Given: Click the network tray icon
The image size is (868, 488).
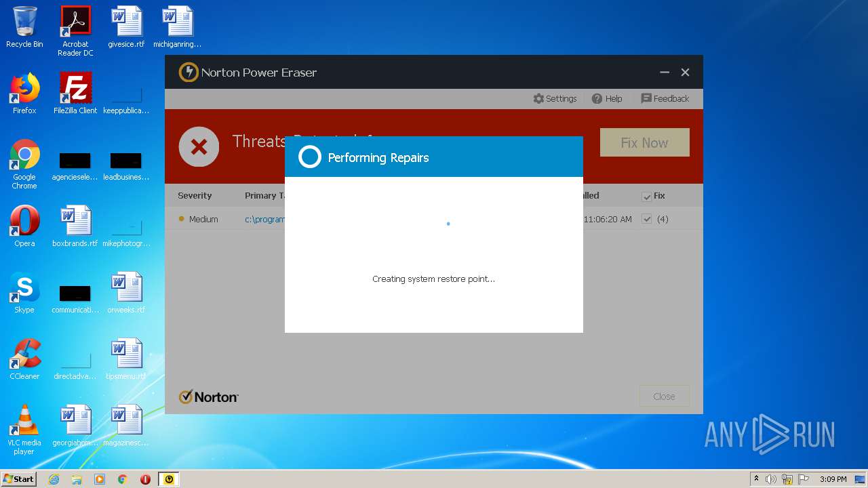Looking at the screenshot, I should [x=787, y=479].
